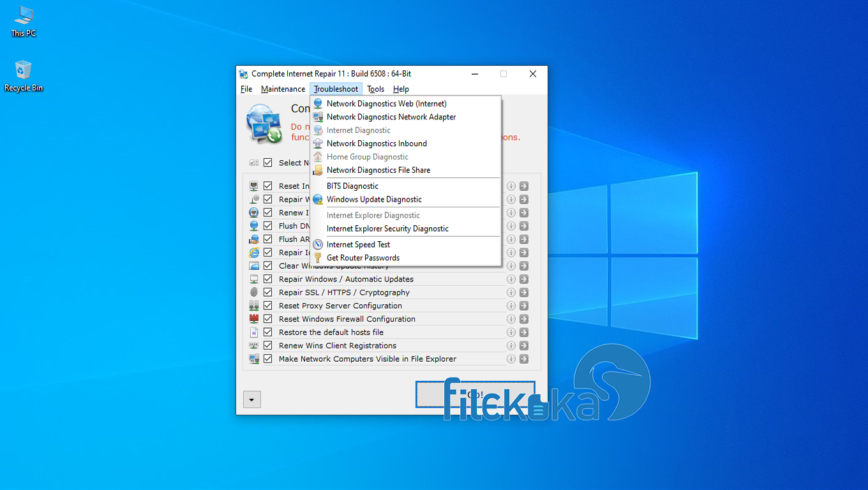Choose Network Diagnostics Network Adapter
Viewport: 868px width, 490px height.
[x=406, y=117]
